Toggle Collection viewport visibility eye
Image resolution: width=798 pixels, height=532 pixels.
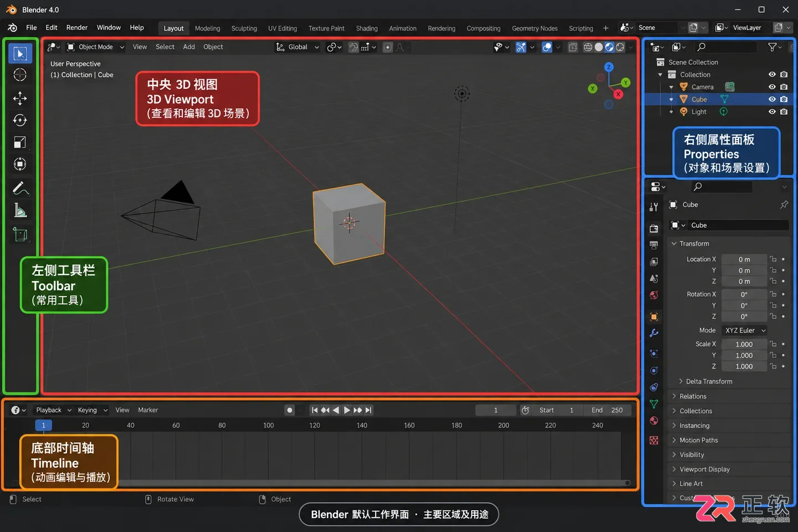[x=772, y=74]
